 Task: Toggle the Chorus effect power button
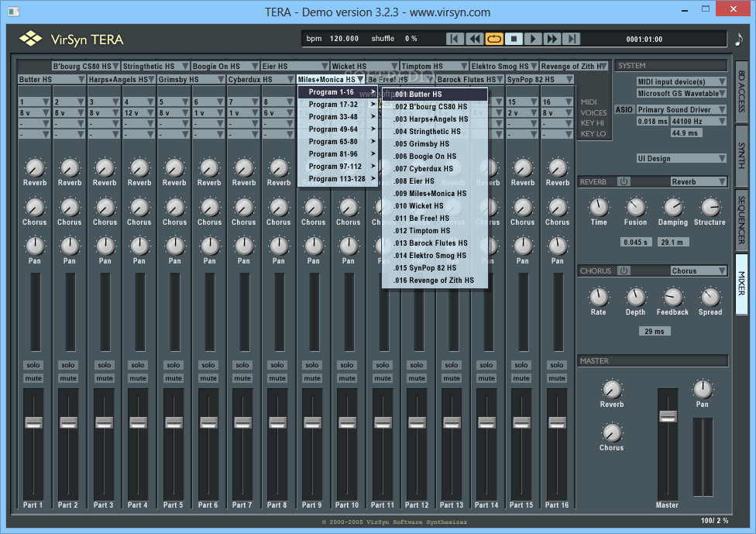tap(624, 270)
